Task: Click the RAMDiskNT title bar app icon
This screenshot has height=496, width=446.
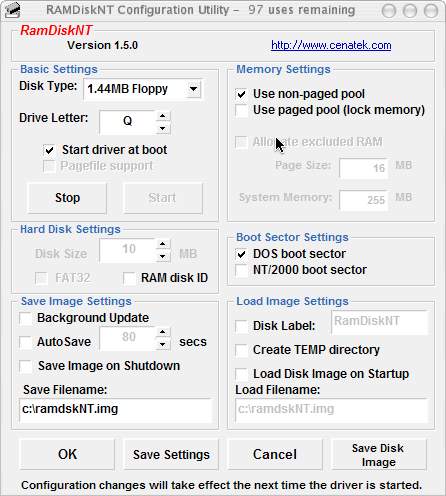Action: pyautogui.click(x=13, y=10)
